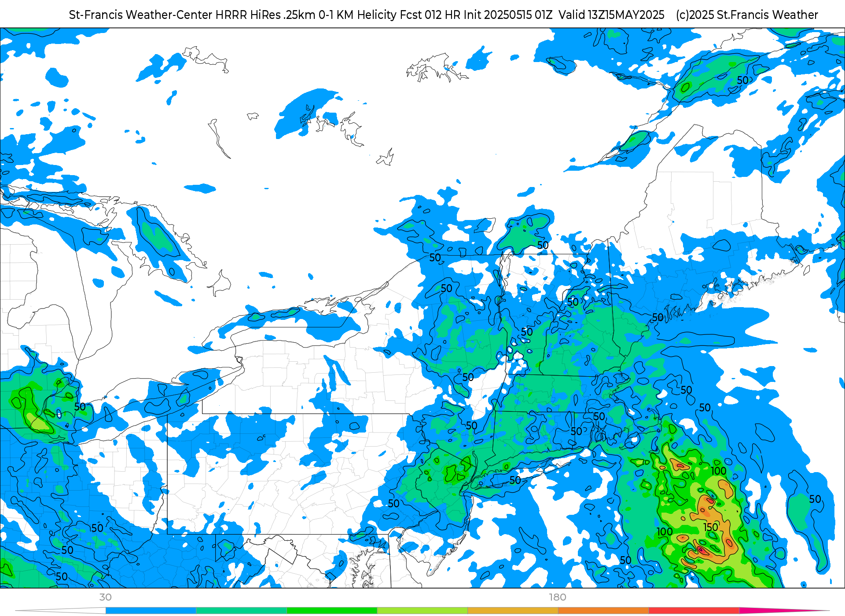Click the red color scale segment
Viewport: 845px width, 616px height.
point(694,611)
